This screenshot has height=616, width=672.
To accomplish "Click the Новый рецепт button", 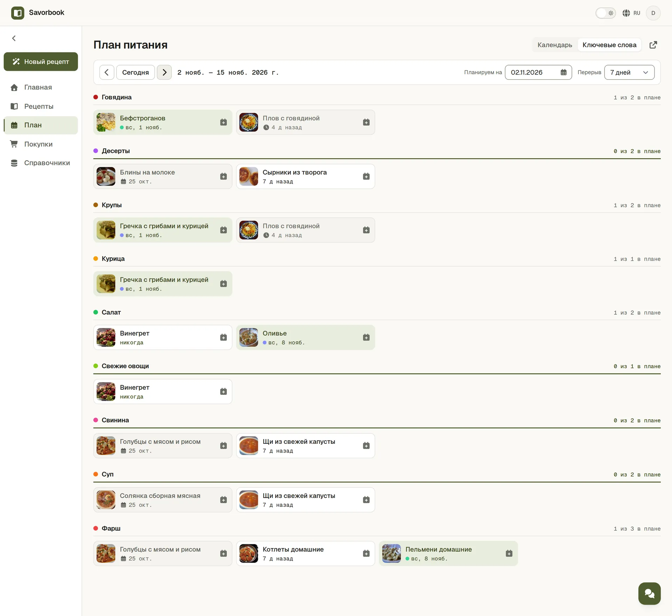I will (41, 62).
